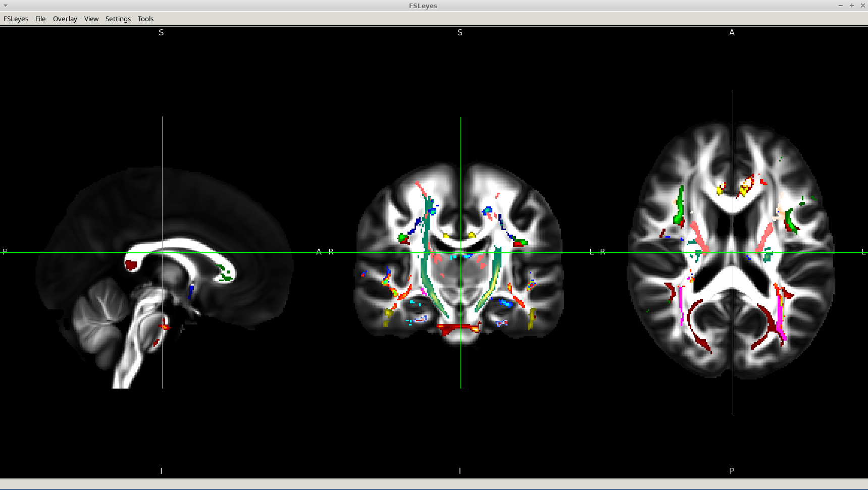Open the View menu

coord(91,19)
